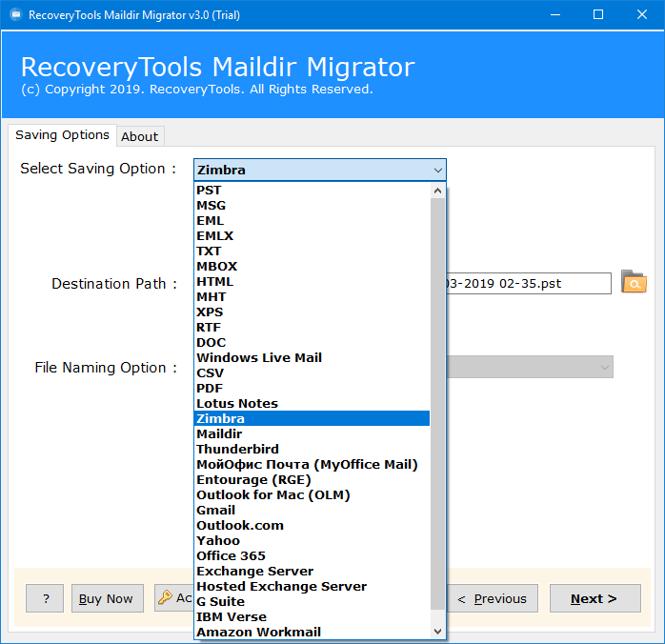Choose RTF in the list

pyautogui.click(x=312, y=328)
